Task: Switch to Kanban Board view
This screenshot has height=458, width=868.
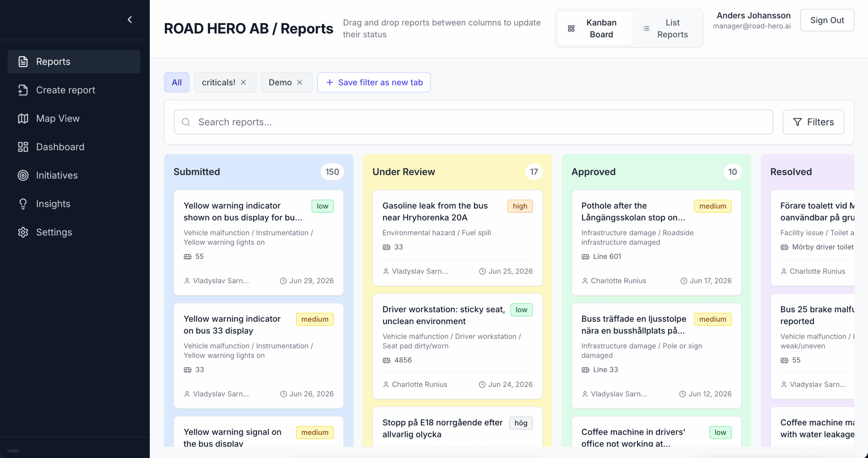Action: click(x=595, y=28)
